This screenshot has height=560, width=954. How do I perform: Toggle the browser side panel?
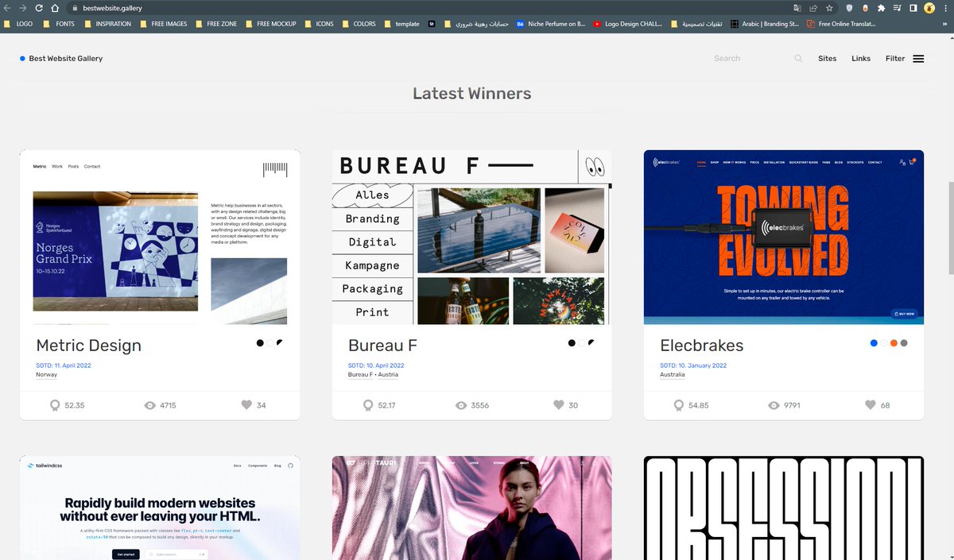pos(913,8)
